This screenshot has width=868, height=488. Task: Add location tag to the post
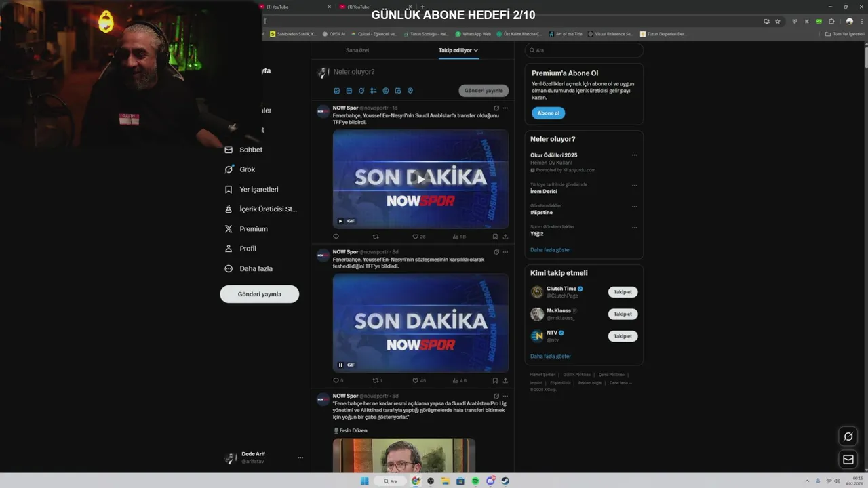410,91
